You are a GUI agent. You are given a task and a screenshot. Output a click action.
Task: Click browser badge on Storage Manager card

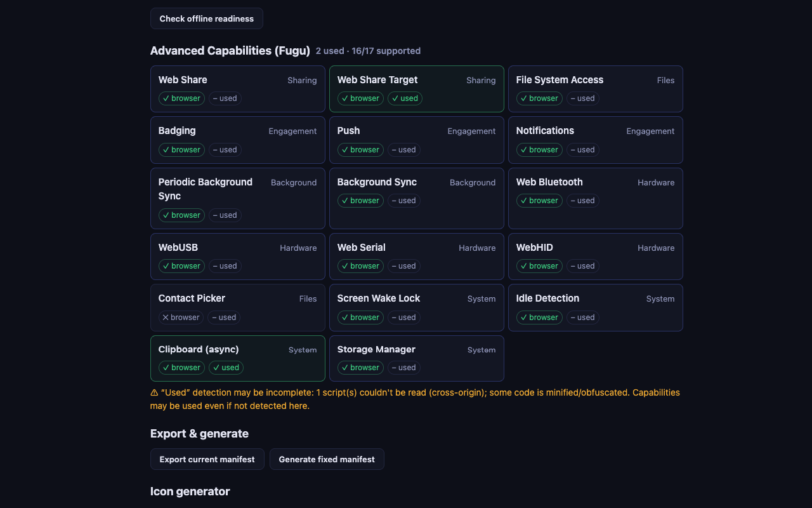[360, 368]
